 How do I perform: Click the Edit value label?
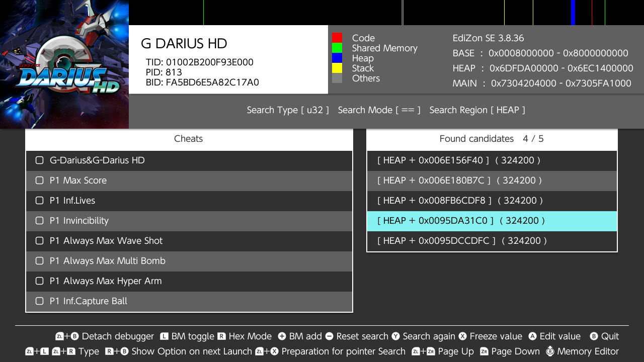(x=560, y=336)
